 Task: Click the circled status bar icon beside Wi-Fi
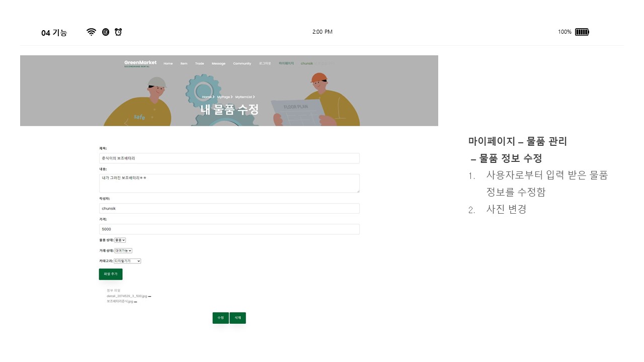[x=105, y=32]
